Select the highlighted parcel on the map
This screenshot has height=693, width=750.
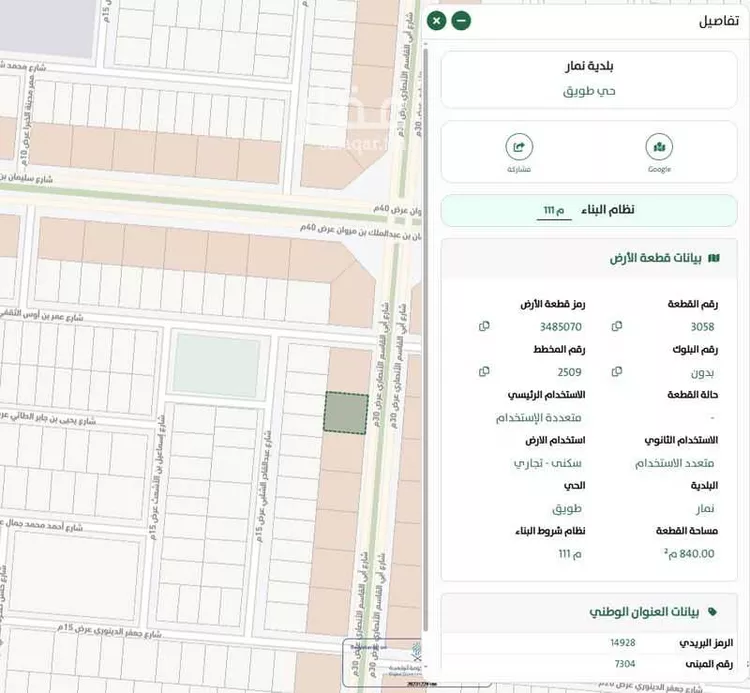point(346,413)
